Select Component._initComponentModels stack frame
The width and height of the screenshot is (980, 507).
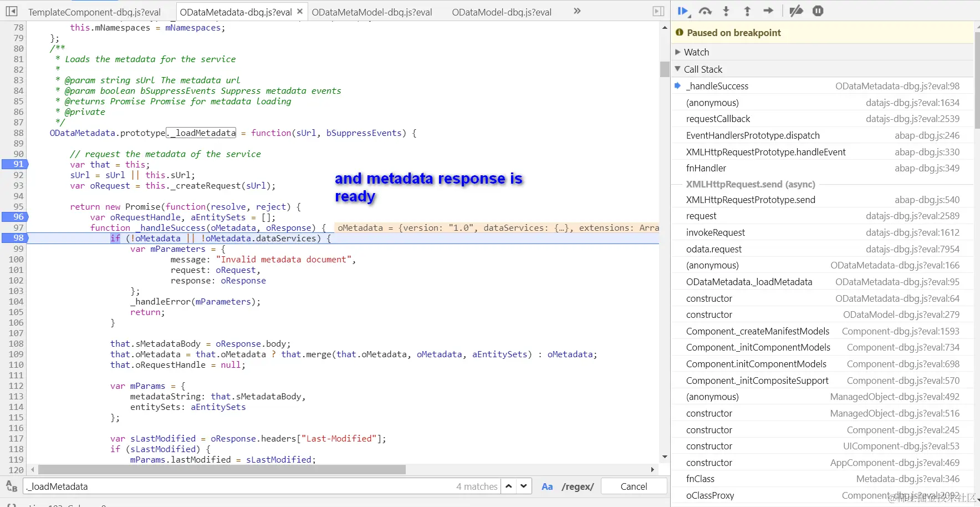[x=823, y=347]
